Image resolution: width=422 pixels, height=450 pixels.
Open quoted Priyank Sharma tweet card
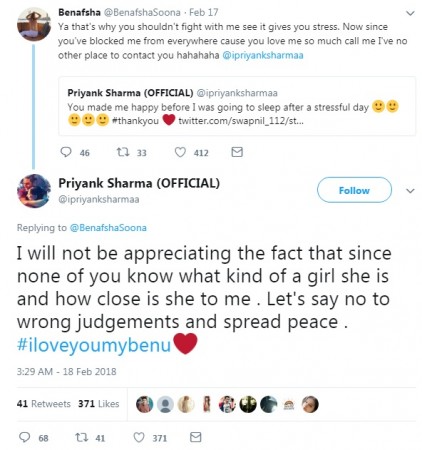tap(237, 106)
